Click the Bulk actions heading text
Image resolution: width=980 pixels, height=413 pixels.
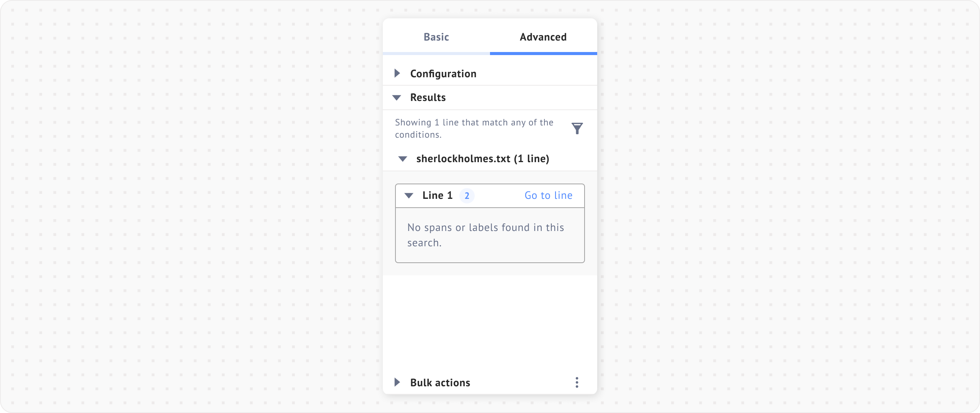440,383
